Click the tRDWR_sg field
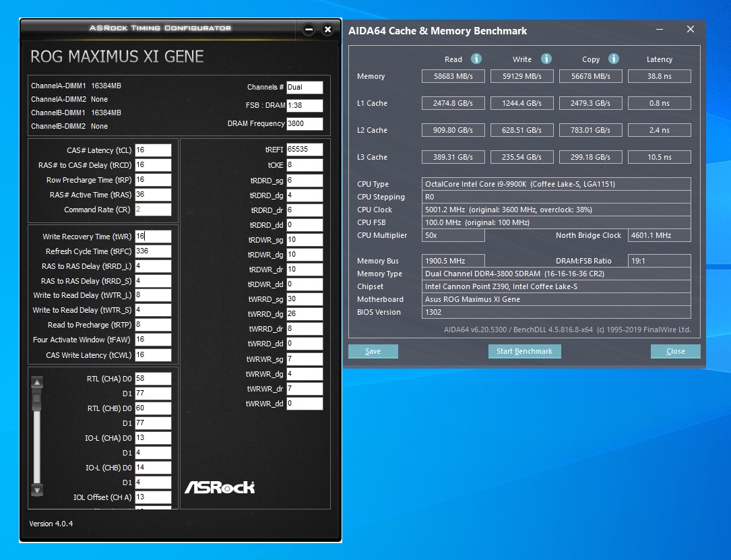 pos(305,240)
